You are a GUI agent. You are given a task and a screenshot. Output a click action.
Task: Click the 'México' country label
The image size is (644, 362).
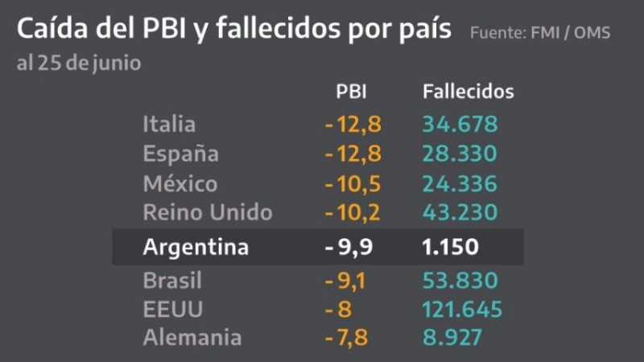tap(180, 183)
